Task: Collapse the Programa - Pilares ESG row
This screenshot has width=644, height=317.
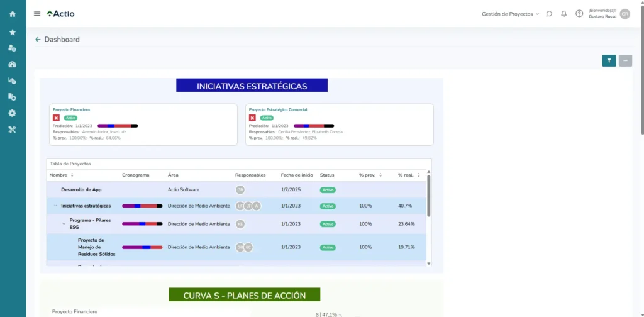Action: tap(64, 224)
